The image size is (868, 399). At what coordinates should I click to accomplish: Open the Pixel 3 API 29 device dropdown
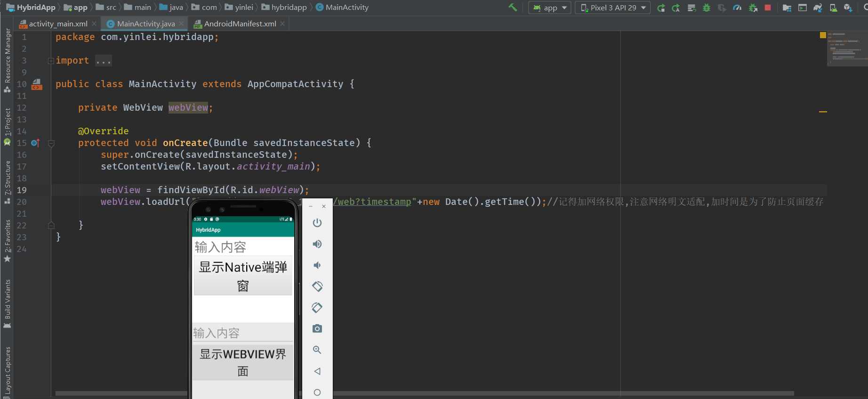coord(612,8)
